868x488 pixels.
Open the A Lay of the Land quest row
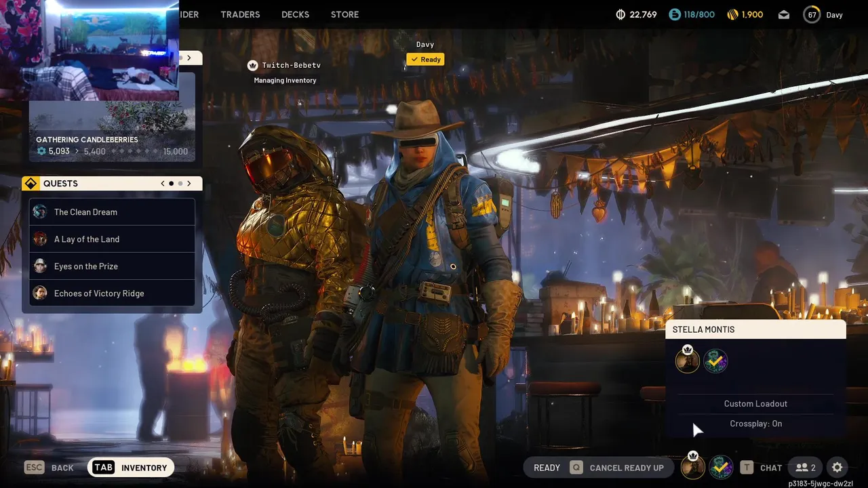pos(113,239)
